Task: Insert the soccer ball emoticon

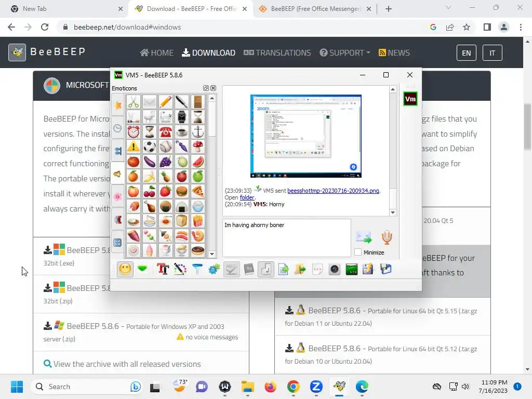Action: (149, 147)
